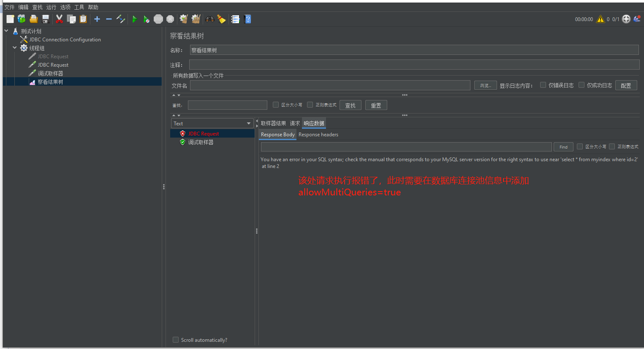Click the 重置 reset button
644x349 pixels.
(x=376, y=105)
